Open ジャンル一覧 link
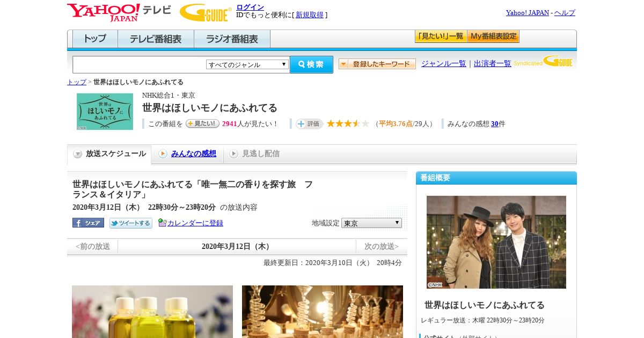Viewport: 644px width, 338px height. [444, 63]
